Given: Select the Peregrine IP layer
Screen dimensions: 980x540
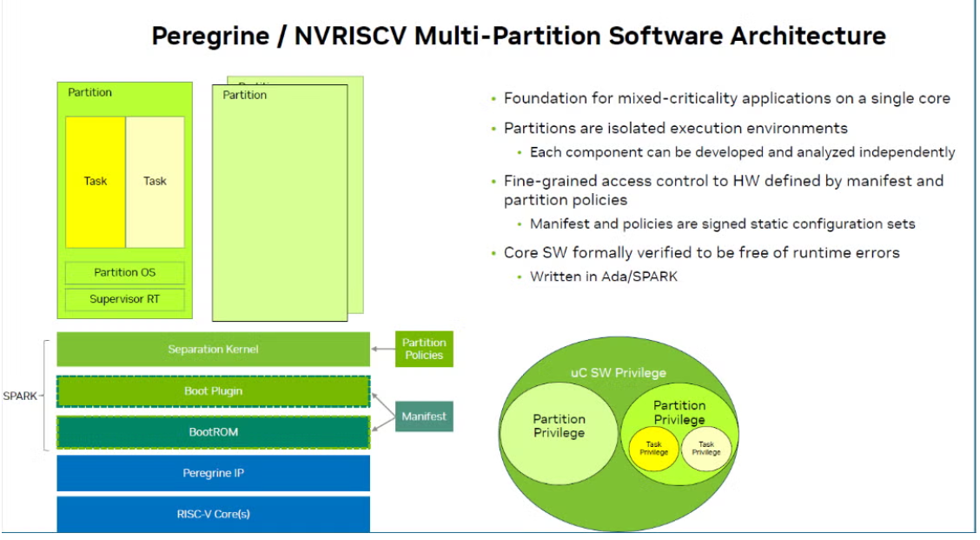Looking at the screenshot, I should (x=213, y=473).
